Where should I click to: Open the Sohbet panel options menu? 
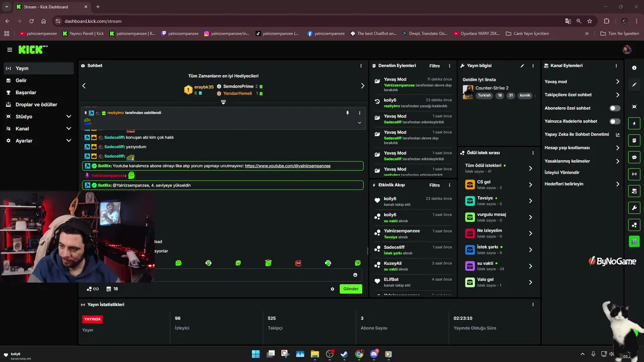[x=361, y=66]
